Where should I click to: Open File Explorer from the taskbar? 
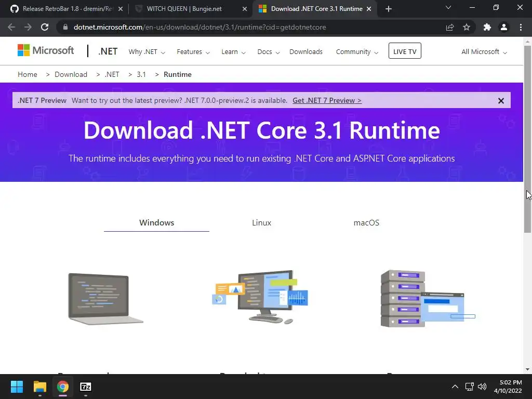click(x=39, y=387)
